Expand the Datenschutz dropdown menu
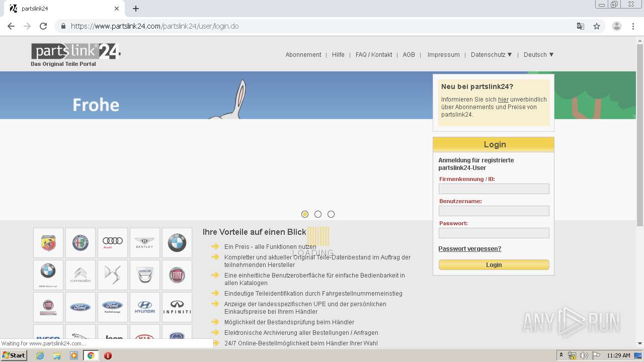 (x=491, y=55)
